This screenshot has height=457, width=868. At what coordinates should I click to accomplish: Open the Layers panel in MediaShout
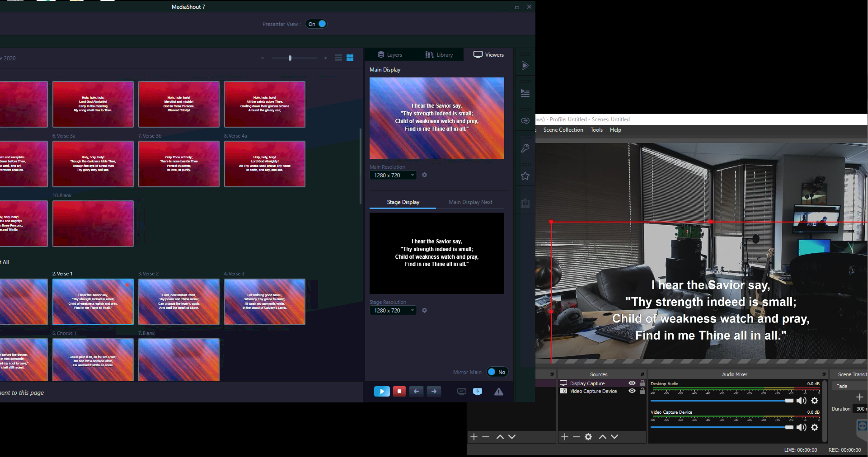(390, 54)
